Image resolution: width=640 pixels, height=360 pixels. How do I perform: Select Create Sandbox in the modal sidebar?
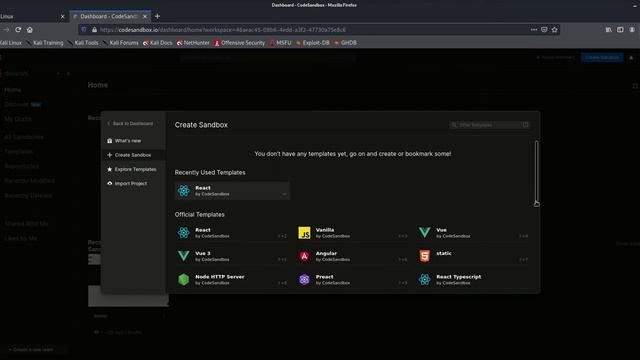[x=133, y=155]
